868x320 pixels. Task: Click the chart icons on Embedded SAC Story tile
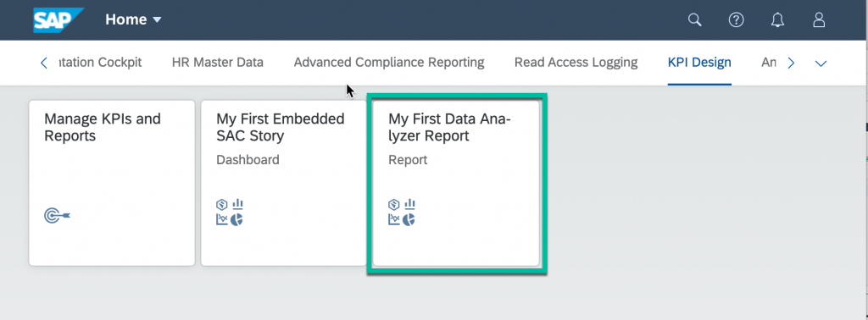click(x=230, y=212)
